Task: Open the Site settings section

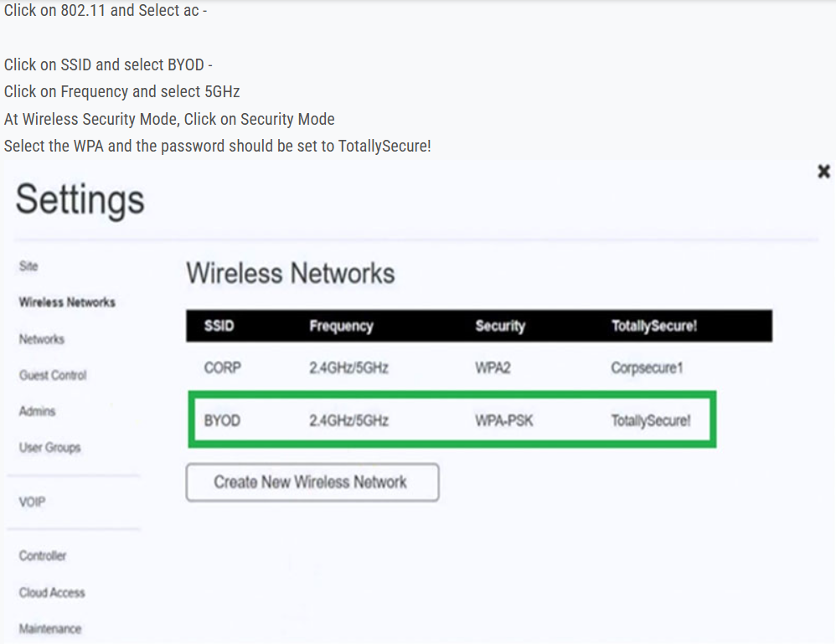Action: point(28,266)
